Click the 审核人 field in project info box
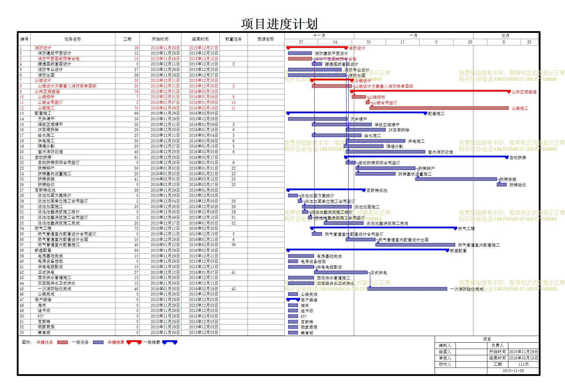Screen dimensions: 565x392 point(472,358)
